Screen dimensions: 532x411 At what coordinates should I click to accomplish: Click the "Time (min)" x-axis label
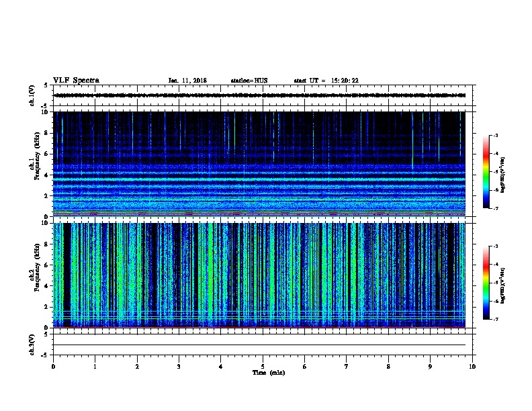tap(269, 373)
